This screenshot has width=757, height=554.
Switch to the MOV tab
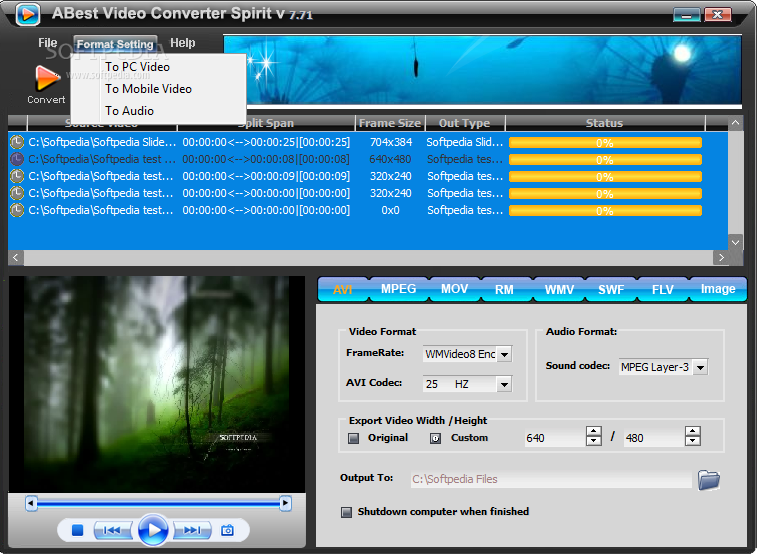point(454,289)
